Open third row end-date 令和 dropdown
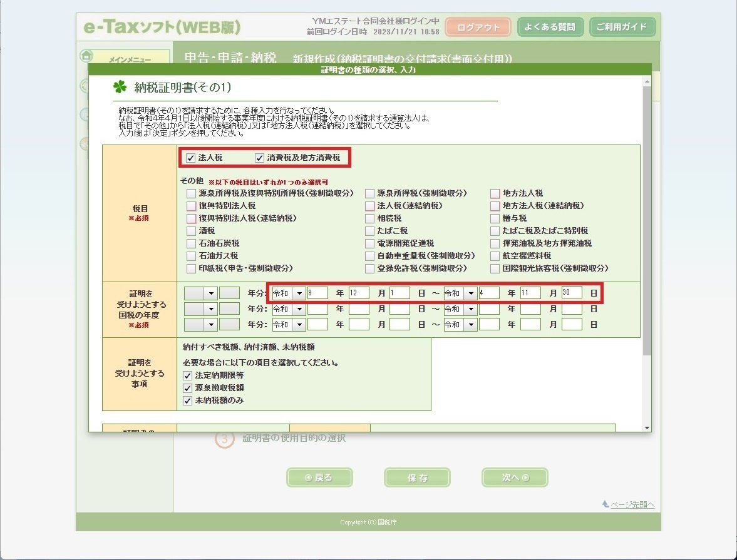 [x=461, y=325]
